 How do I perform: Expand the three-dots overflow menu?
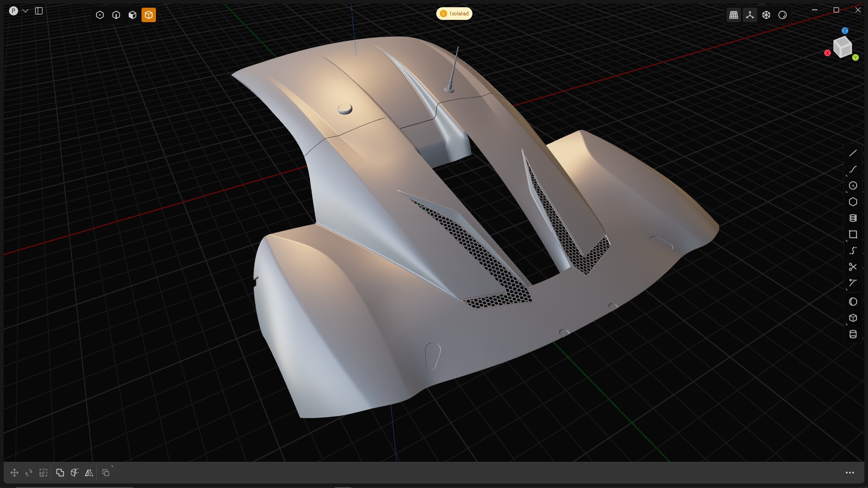point(849,473)
